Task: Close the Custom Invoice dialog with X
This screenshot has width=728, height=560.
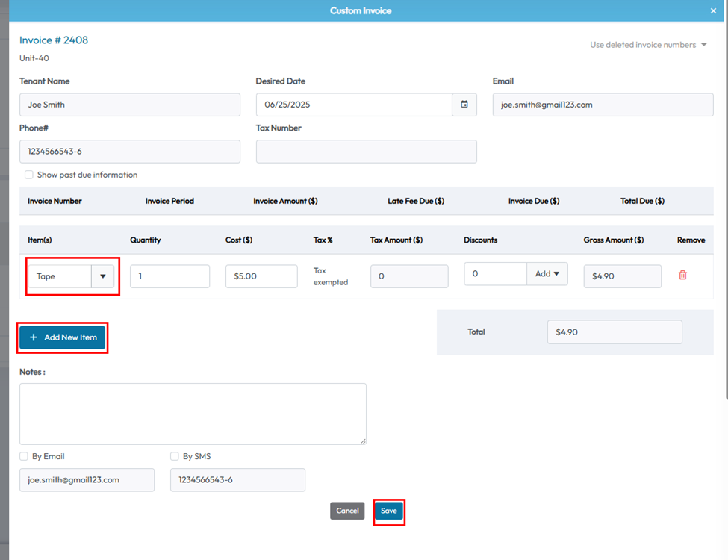Action: tap(713, 11)
